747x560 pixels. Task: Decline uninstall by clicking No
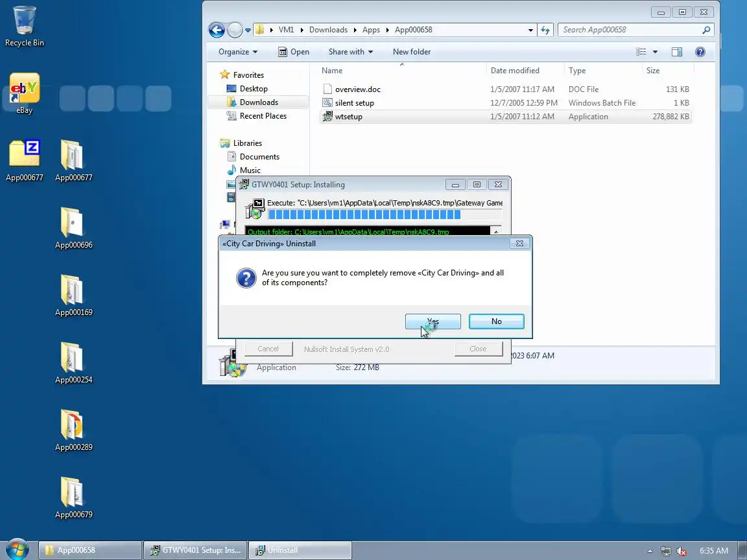coord(497,321)
